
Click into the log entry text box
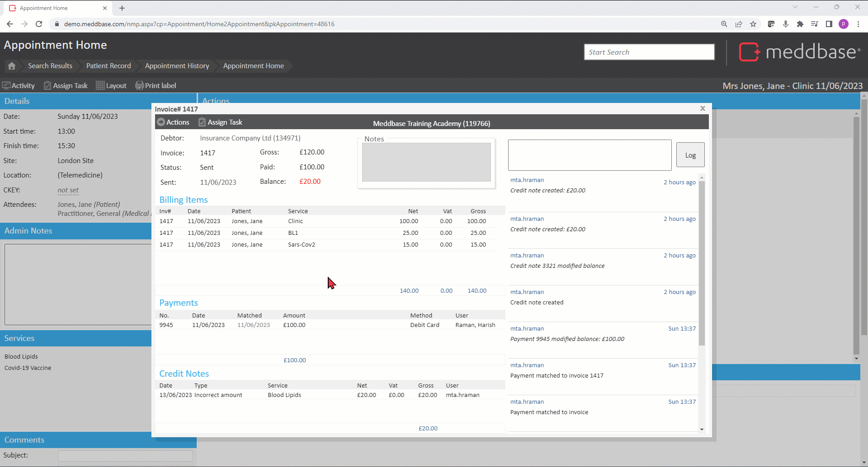click(590, 155)
